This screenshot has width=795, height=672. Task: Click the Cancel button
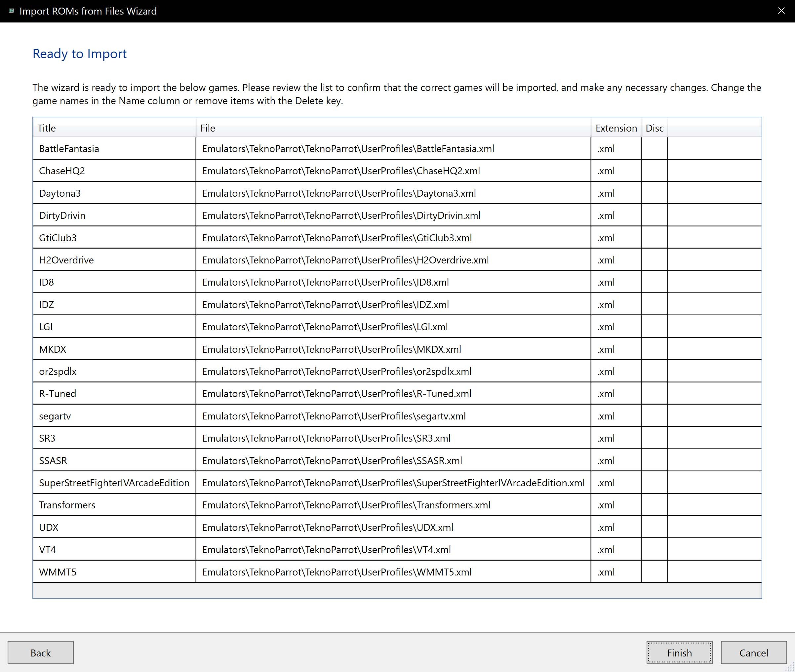tap(753, 652)
